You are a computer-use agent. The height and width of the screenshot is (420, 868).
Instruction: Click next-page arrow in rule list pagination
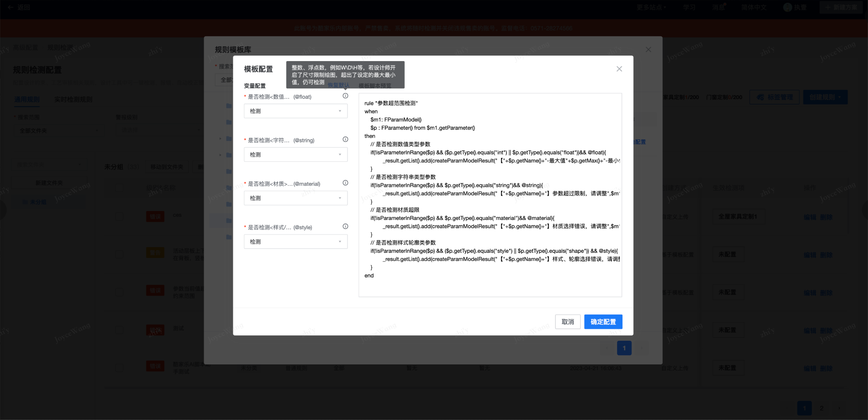839,408
